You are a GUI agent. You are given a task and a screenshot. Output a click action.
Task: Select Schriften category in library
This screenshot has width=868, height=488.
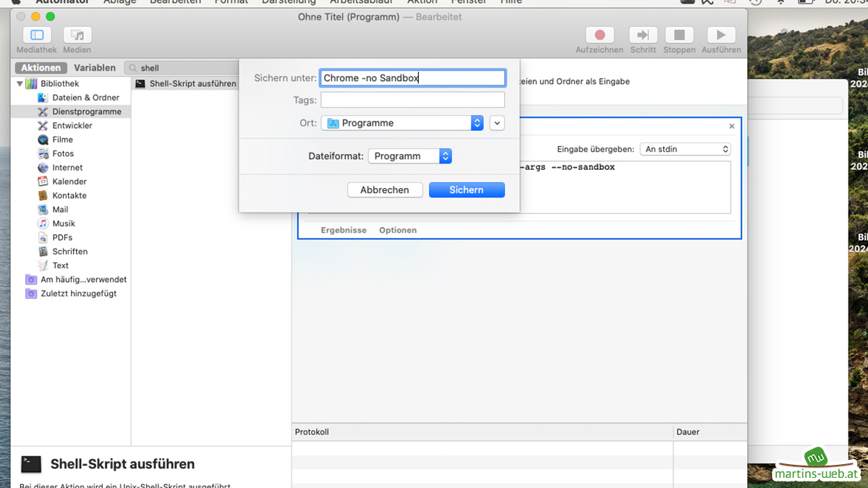pos(69,252)
